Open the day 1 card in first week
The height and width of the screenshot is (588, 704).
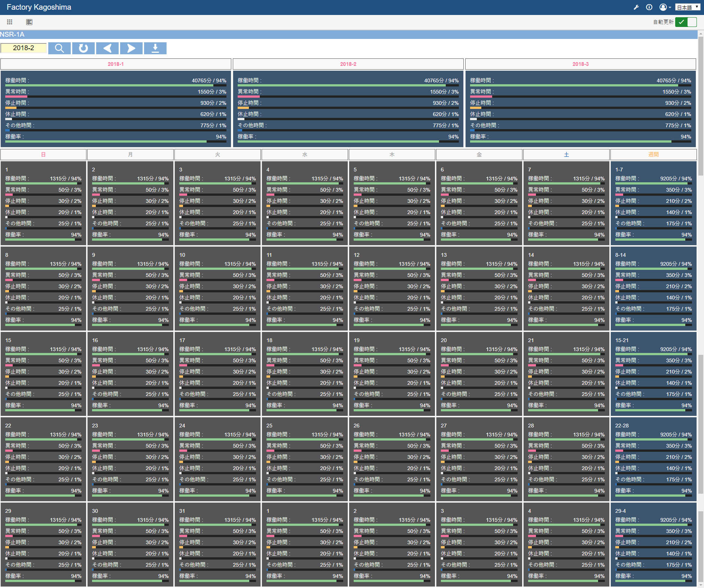[x=43, y=203]
